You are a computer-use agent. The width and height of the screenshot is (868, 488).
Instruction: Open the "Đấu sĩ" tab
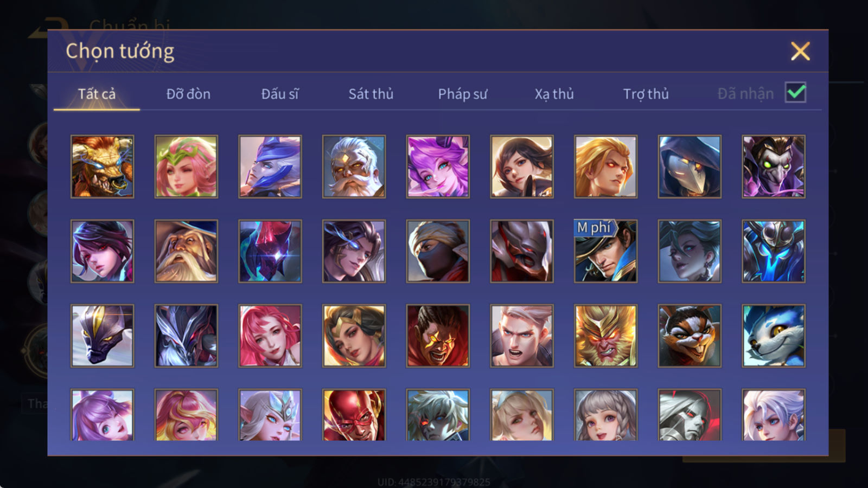click(280, 94)
